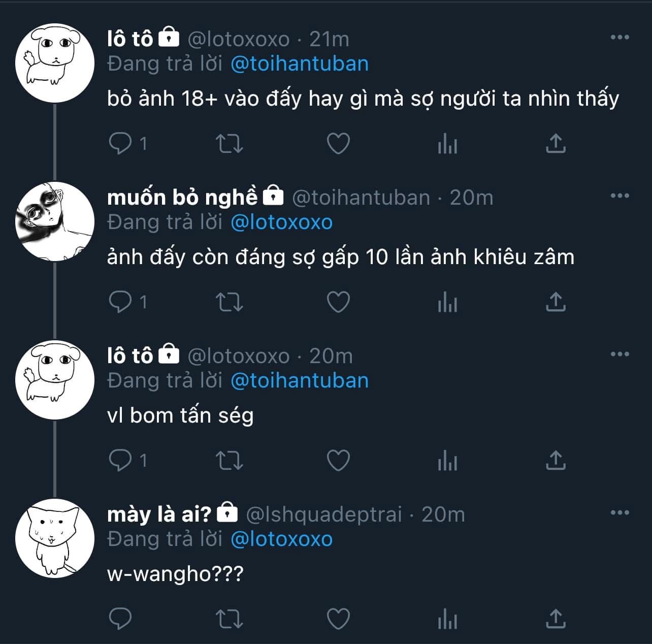Like the 'bỏ ảnh 18+' tweet
Screen dimensions: 652x644
[x=338, y=144]
